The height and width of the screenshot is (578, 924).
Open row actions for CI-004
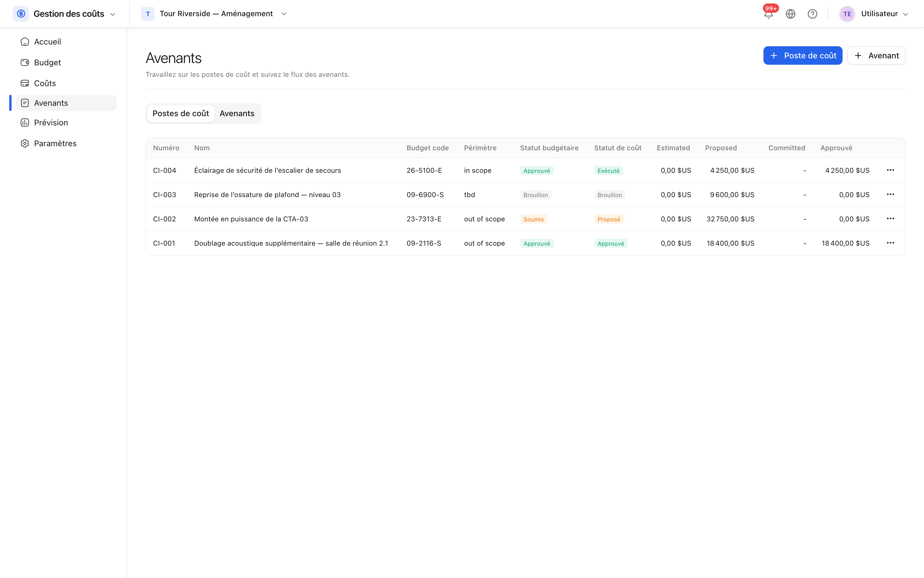pos(891,170)
